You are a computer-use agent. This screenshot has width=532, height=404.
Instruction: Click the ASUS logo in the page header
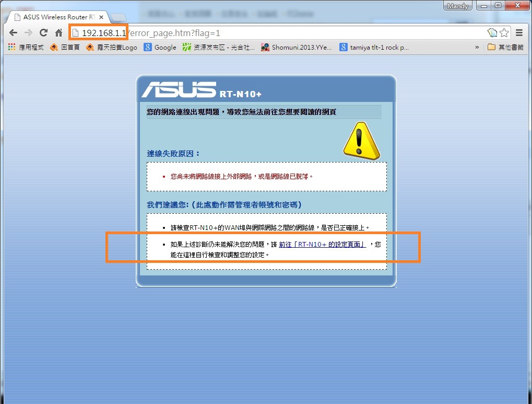(179, 90)
